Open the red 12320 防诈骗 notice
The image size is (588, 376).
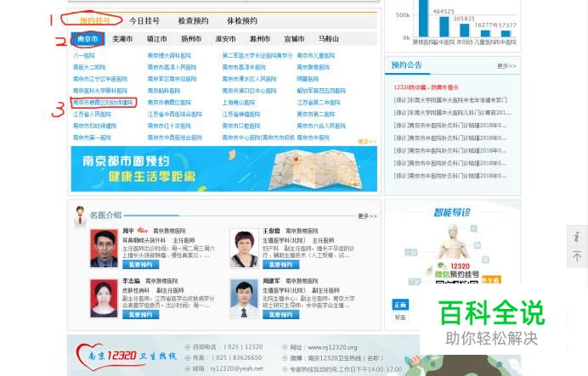pyautogui.click(x=426, y=87)
